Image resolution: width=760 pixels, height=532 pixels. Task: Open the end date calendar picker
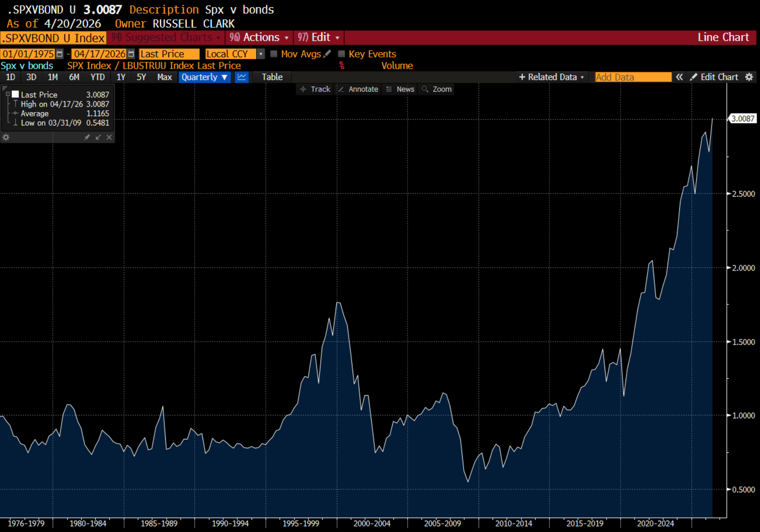click(131, 54)
